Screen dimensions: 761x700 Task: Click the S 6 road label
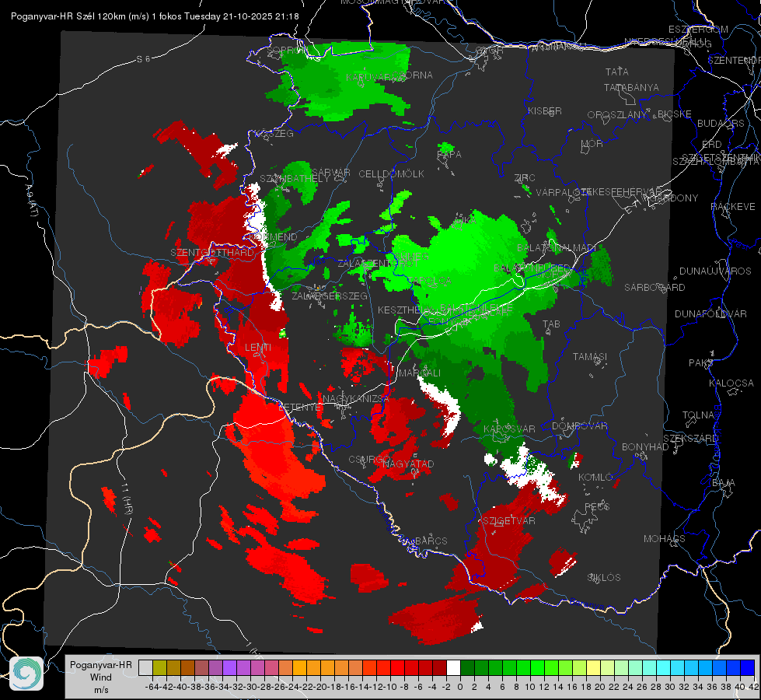click(144, 59)
